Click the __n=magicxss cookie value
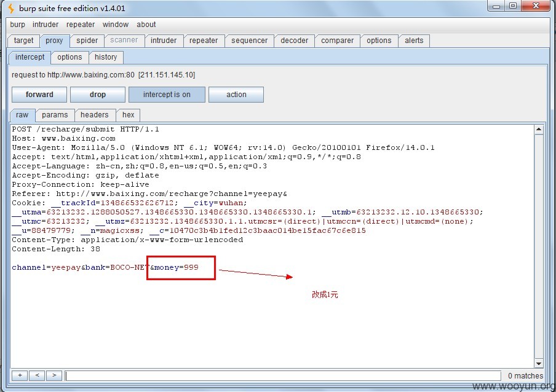Screen dimensions: 556x392 112,230
